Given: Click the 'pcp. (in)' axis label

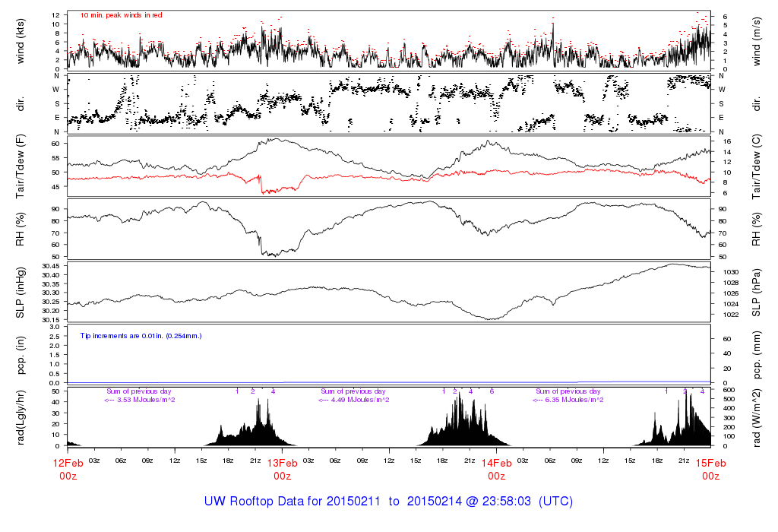Looking at the screenshot, I should pyautogui.click(x=21, y=354).
